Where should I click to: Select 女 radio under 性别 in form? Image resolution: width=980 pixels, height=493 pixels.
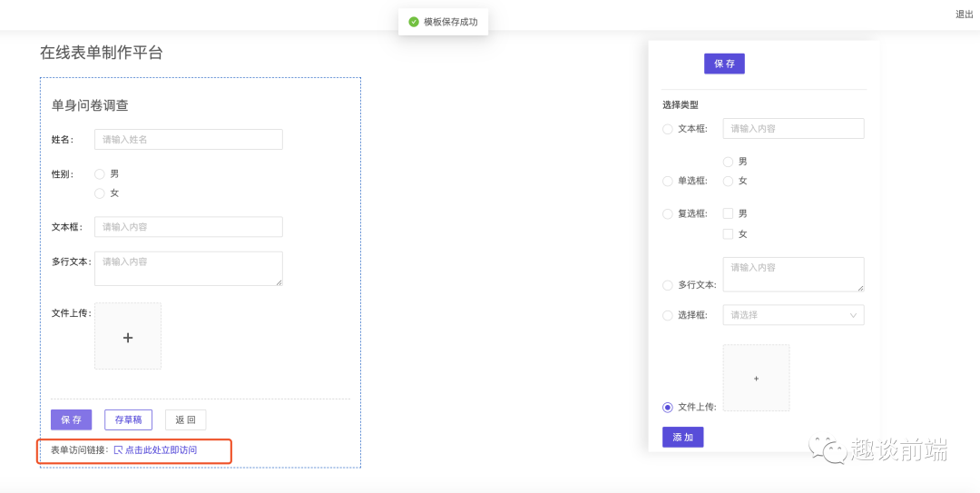point(100,193)
